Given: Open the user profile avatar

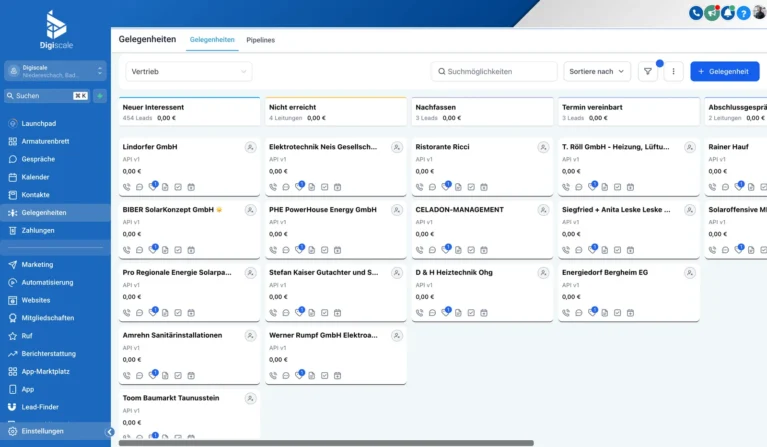Looking at the screenshot, I should coord(760,12).
